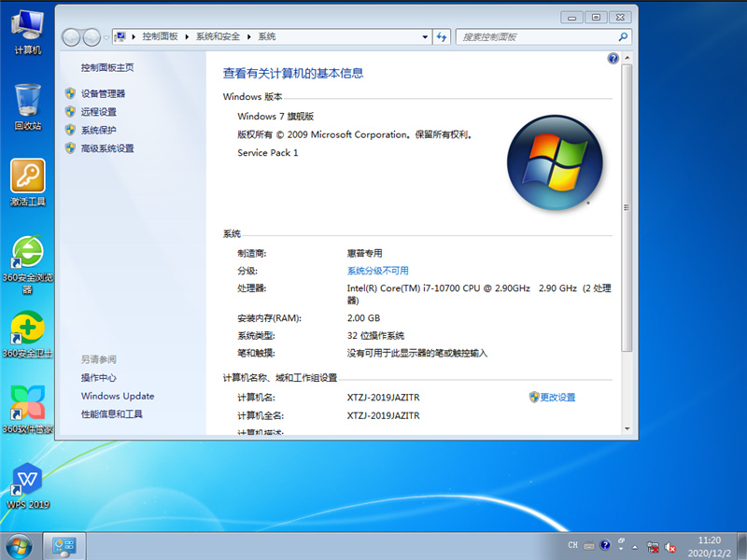Click the Windows 7 旗舰版 text
The width and height of the screenshot is (747, 560).
275,116
